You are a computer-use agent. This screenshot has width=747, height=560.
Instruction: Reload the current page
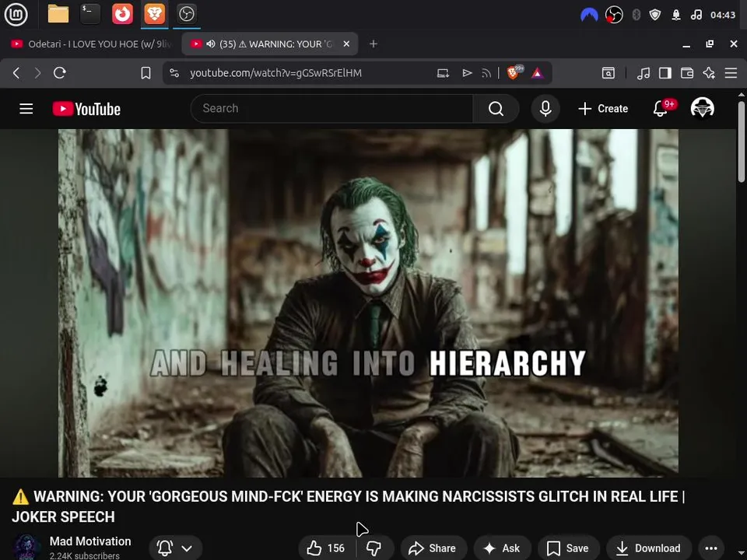tap(60, 73)
